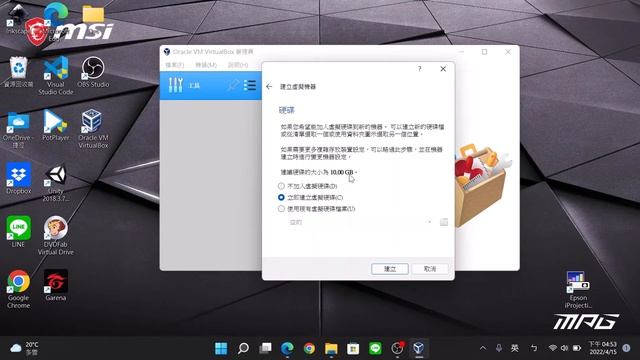Switch to VirtualBox from the taskbar
Image resolution: width=640 pixels, height=360 pixels.
click(419, 348)
